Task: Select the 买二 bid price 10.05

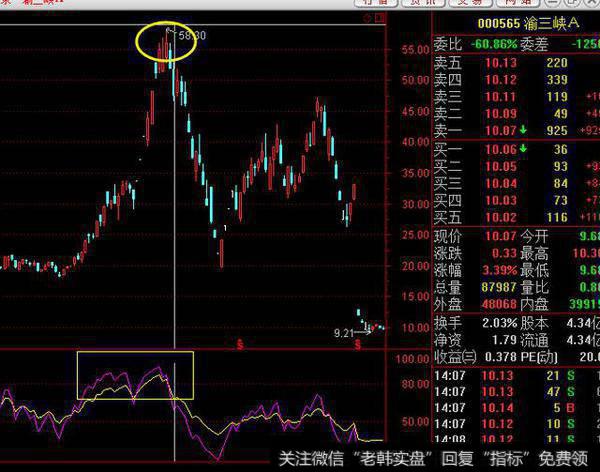Action: pos(501,167)
